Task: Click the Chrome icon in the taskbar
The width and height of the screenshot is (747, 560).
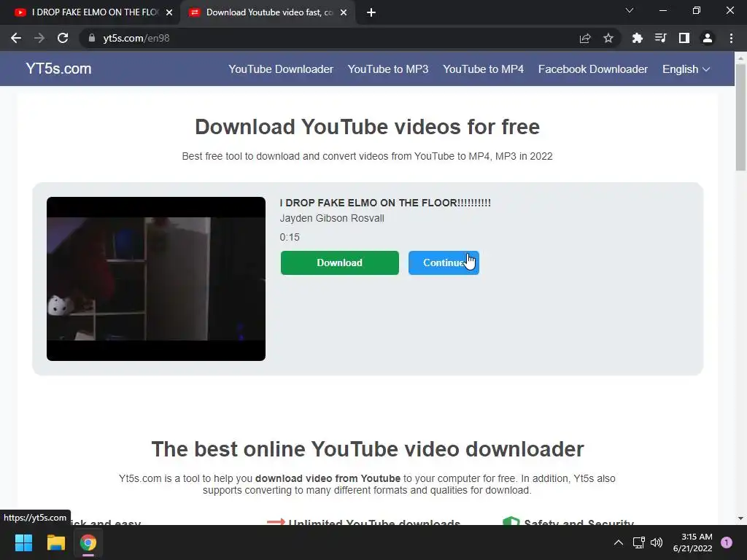Action: point(88,542)
